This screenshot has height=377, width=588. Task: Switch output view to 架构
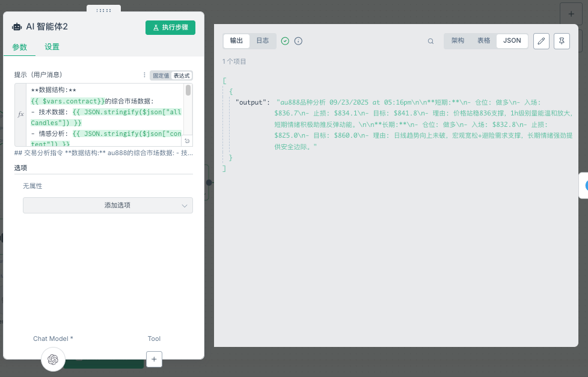pyautogui.click(x=458, y=41)
